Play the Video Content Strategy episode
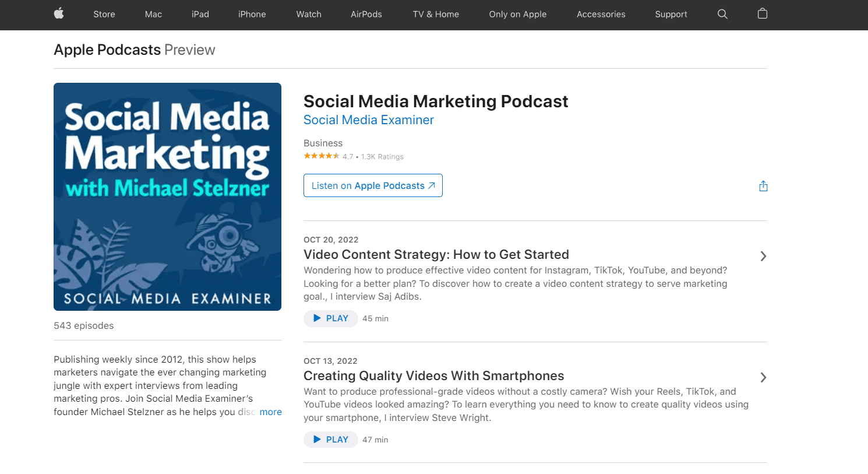 click(330, 318)
